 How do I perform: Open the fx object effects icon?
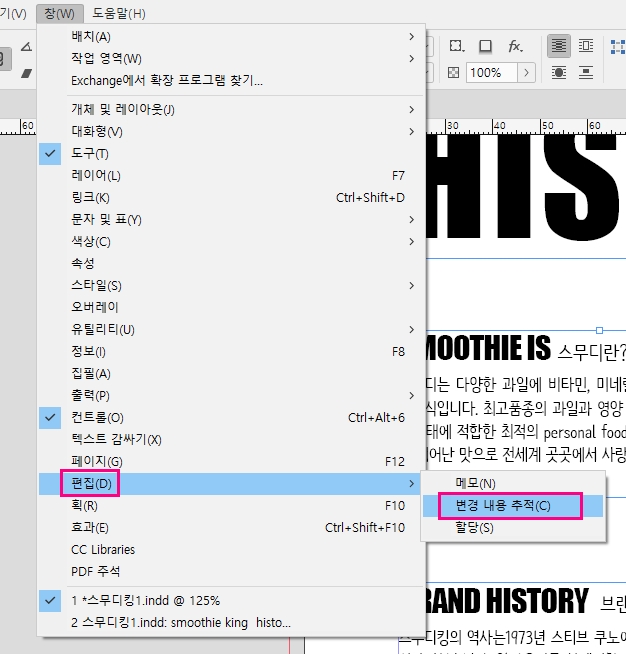tap(515, 46)
